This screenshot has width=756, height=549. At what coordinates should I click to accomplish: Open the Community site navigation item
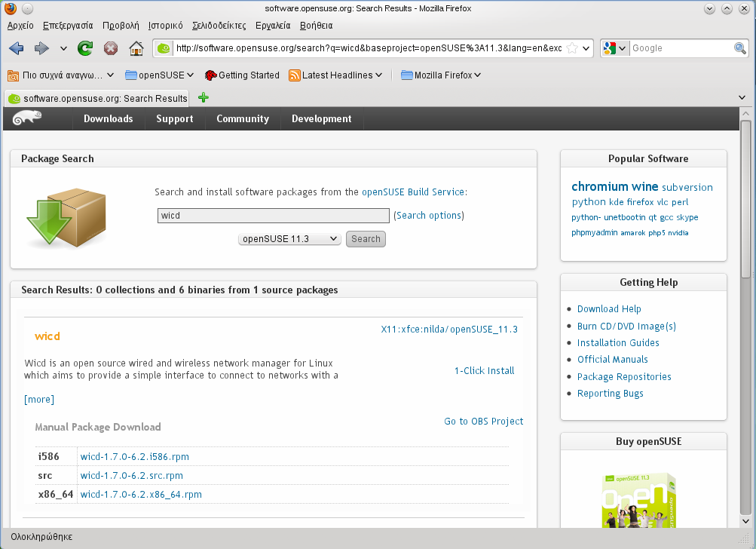pyautogui.click(x=243, y=118)
